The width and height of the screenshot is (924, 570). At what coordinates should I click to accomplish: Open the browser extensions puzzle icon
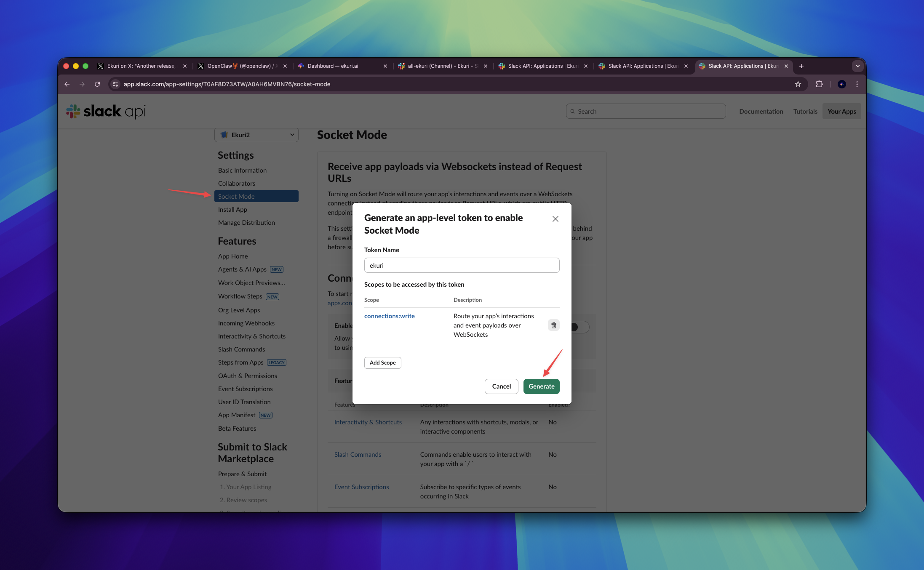(819, 84)
